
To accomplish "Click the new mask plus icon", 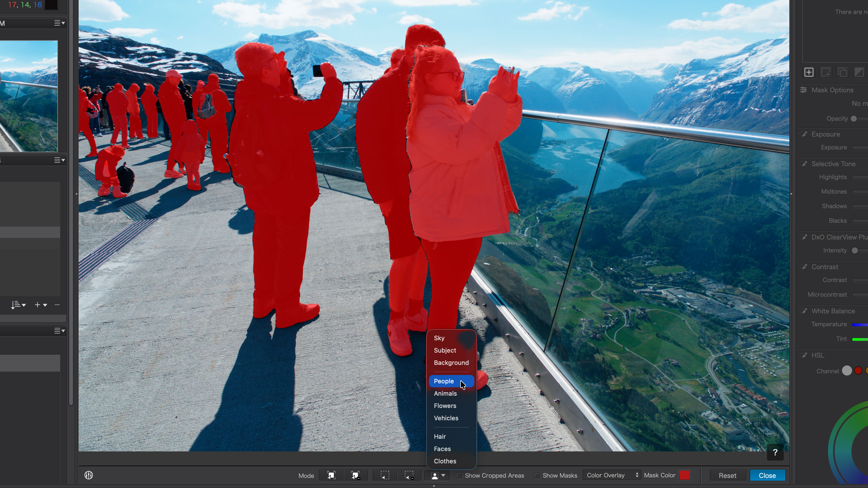I will point(809,72).
